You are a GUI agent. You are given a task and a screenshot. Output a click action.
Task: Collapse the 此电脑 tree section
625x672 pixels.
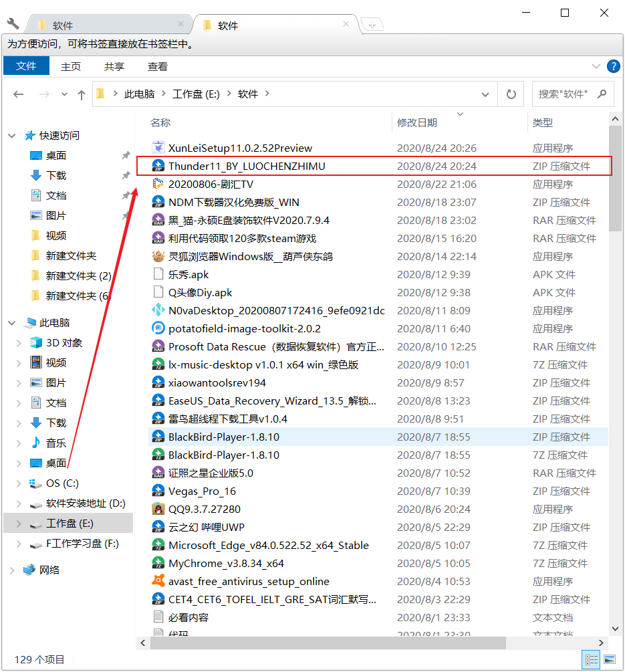(x=12, y=323)
